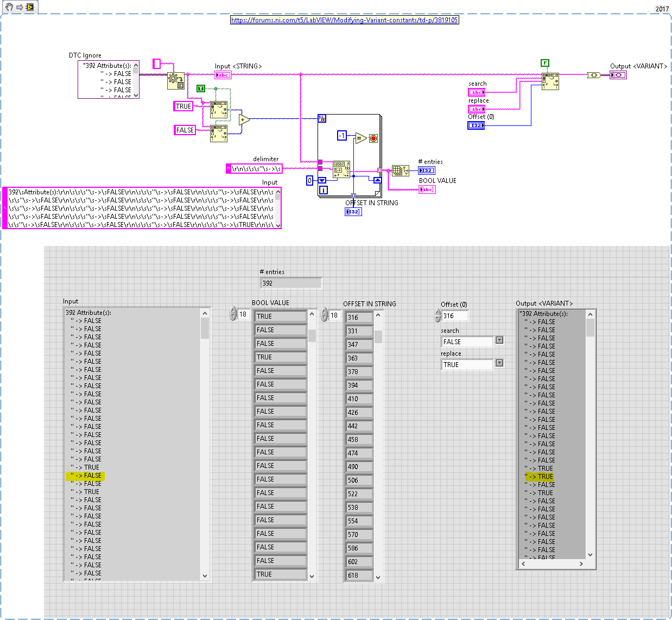Screen dimensions: 672x620
Task: Click the OFFSET IN STRING element 618
Action: [x=359, y=575]
